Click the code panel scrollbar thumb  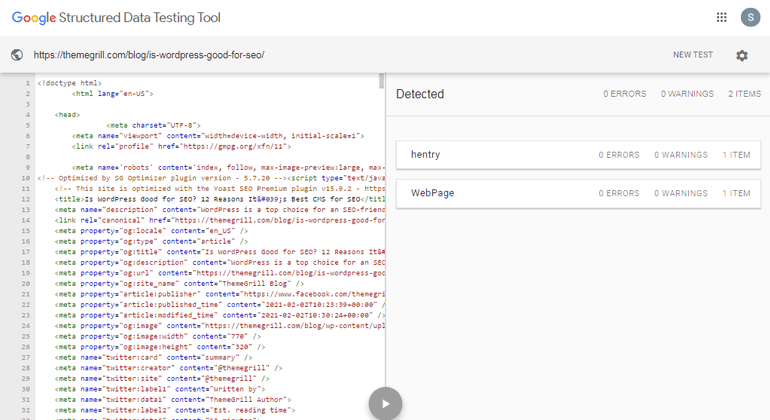382,81
